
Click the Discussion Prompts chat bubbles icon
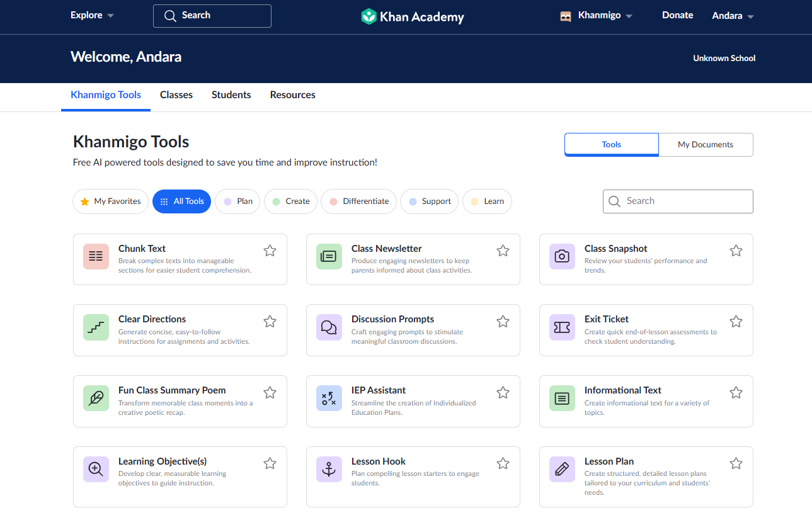pos(329,327)
